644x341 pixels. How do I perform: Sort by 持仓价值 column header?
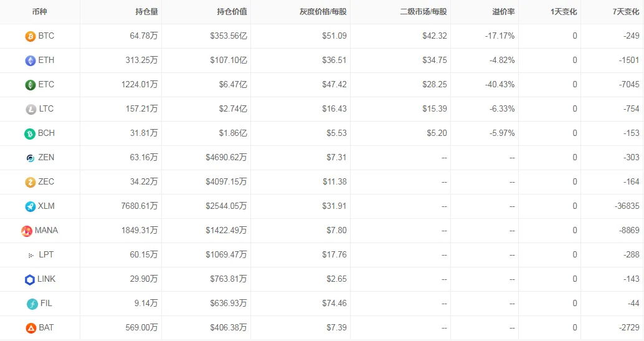click(x=232, y=12)
